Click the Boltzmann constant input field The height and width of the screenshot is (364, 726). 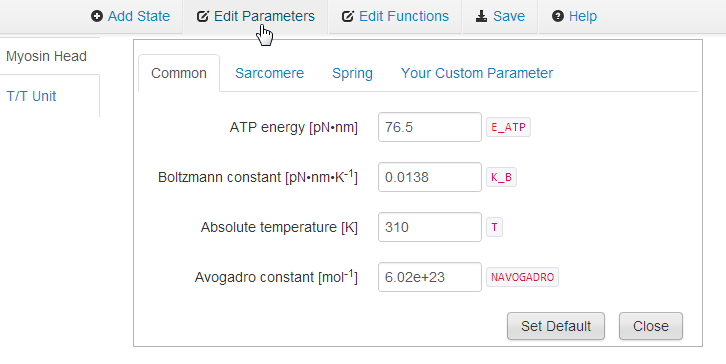[x=430, y=177]
